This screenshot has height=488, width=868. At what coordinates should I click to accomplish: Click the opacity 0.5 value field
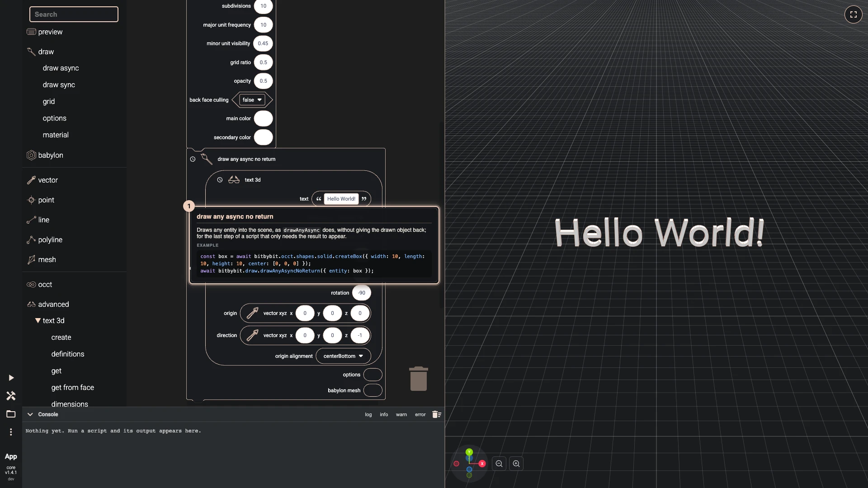click(263, 81)
